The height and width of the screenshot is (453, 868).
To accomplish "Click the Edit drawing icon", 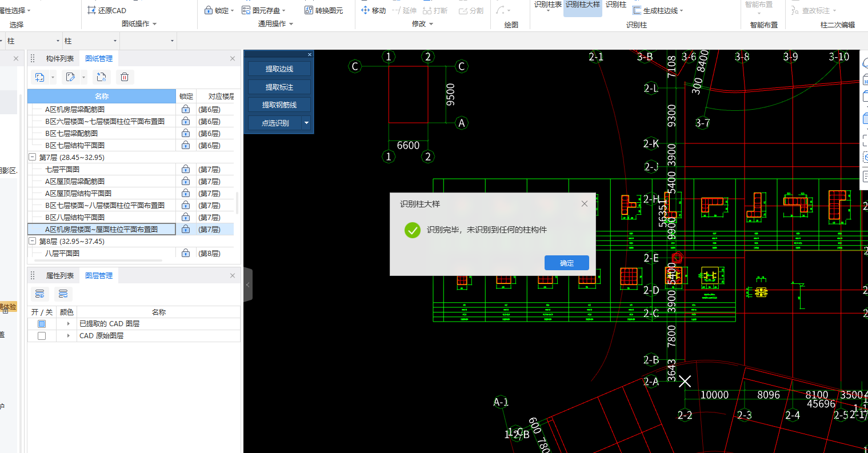I will point(70,77).
